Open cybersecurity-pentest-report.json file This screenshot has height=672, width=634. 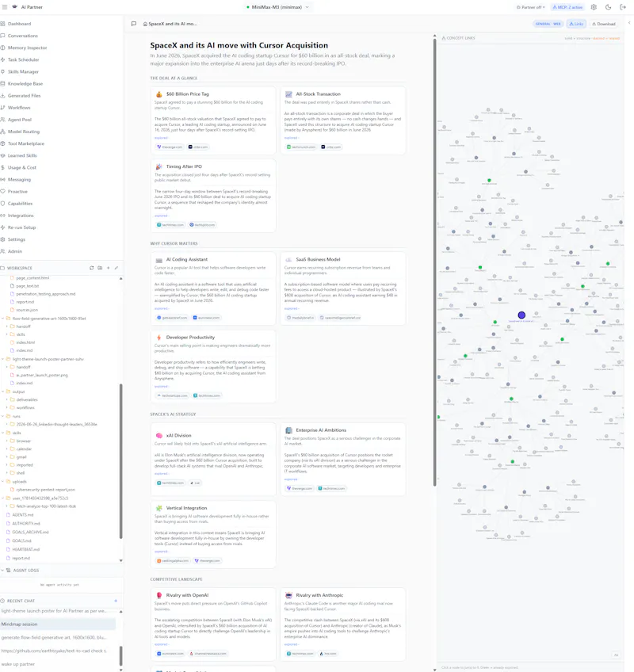tap(45, 490)
